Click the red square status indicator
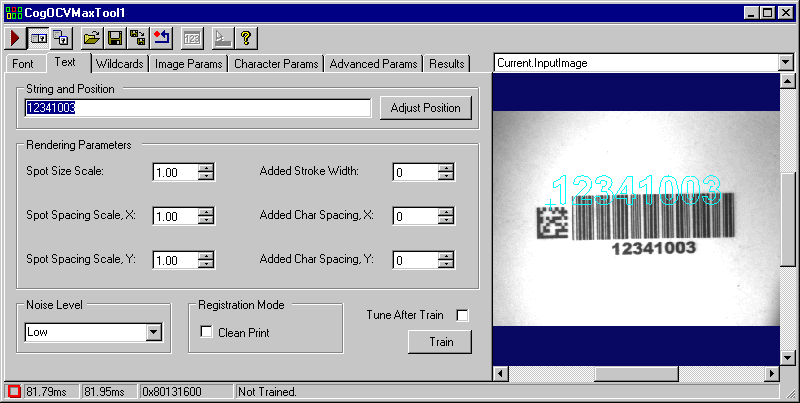Viewport: 800px width, 403px height. pos(14,392)
